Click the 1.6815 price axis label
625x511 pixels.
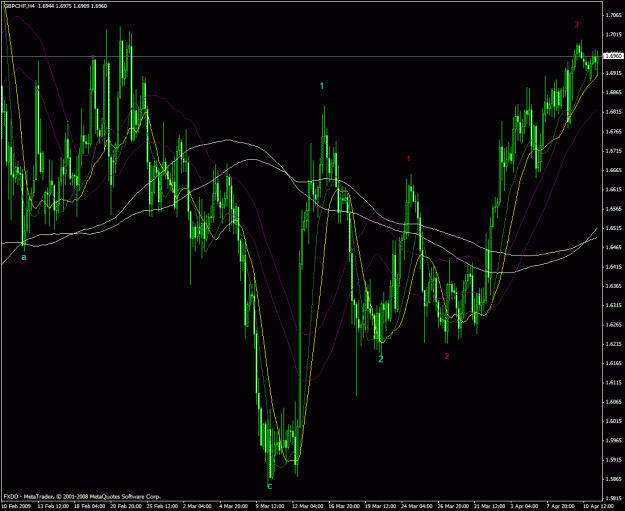click(x=613, y=112)
